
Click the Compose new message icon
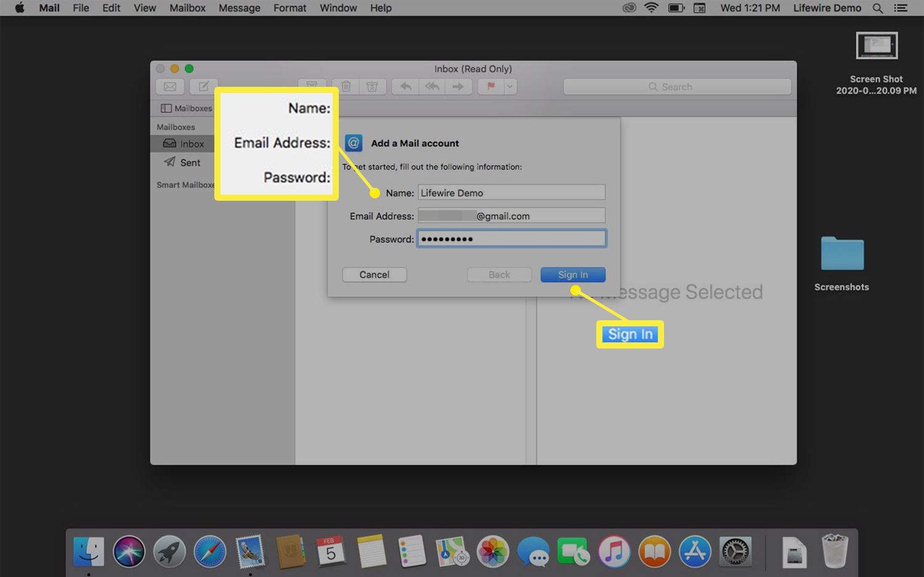(x=203, y=87)
